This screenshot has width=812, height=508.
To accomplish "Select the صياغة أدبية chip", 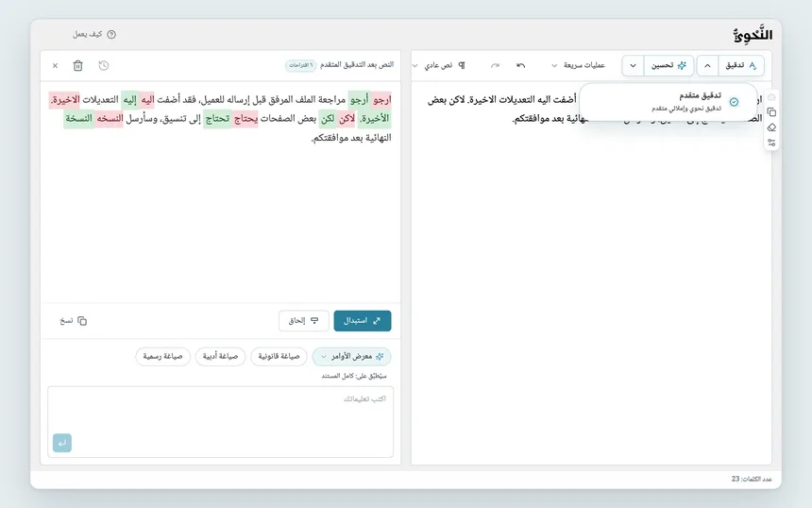I will pos(220,356).
